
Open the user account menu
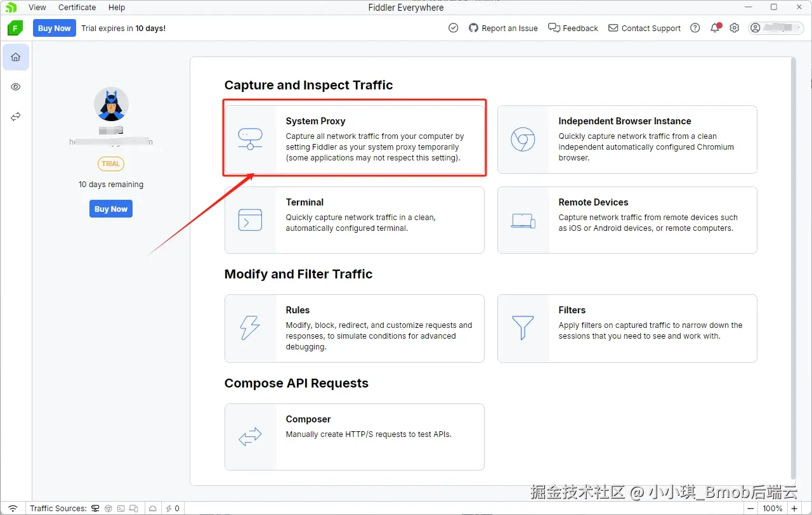tap(776, 28)
